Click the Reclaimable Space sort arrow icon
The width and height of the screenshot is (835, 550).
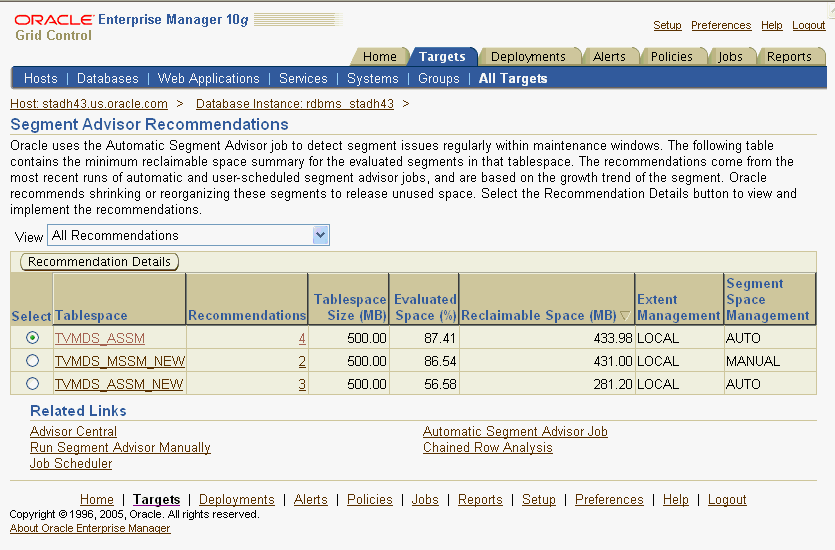[625, 316]
